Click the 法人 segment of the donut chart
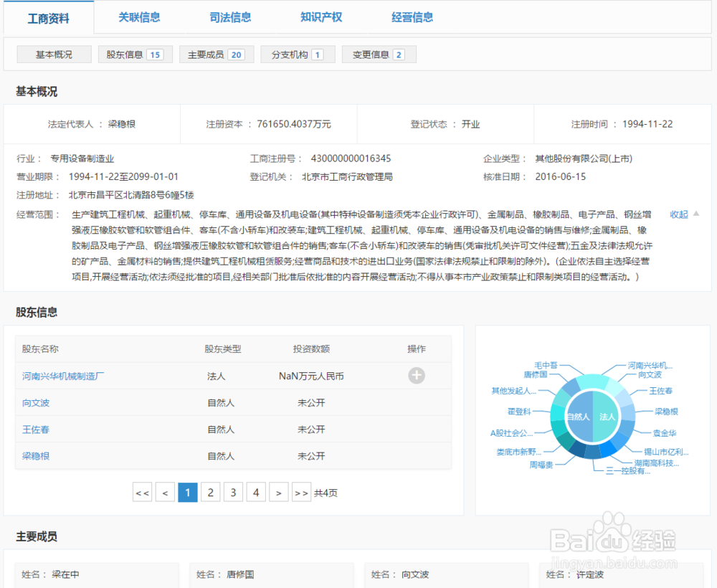 pos(607,416)
